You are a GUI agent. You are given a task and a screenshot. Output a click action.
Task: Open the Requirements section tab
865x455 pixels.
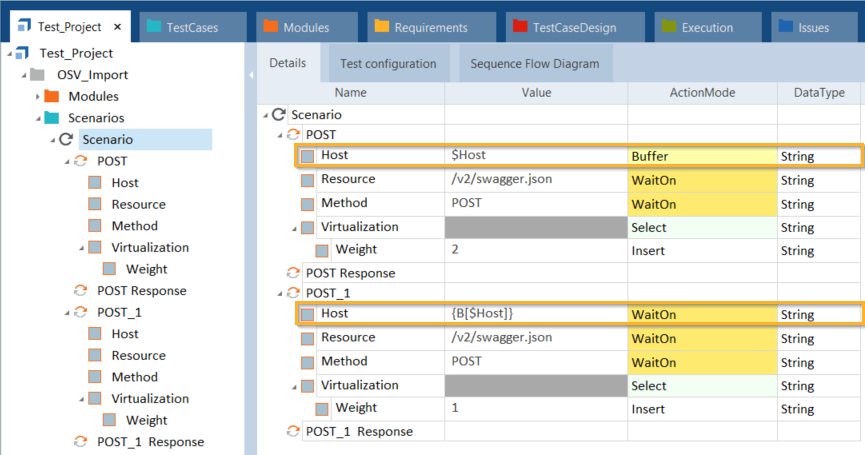click(430, 28)
